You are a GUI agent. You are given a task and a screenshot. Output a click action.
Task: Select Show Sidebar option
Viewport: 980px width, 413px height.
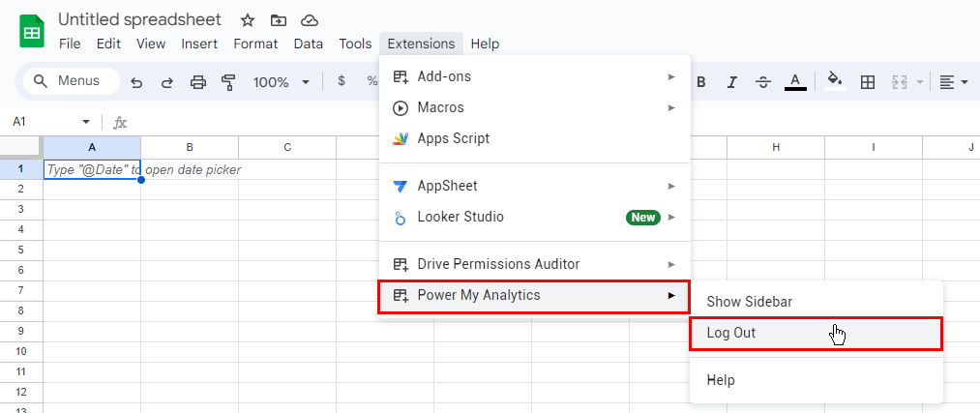(x=749, y=302)
